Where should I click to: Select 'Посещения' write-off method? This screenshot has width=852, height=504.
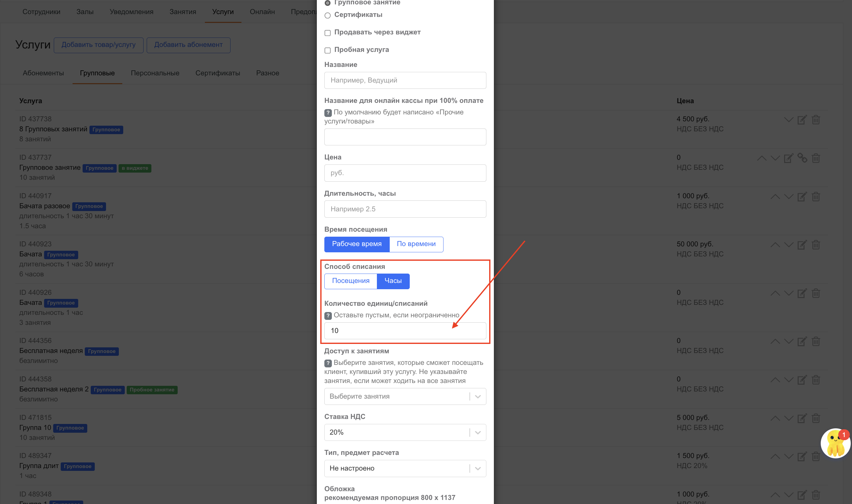(351, 281)
